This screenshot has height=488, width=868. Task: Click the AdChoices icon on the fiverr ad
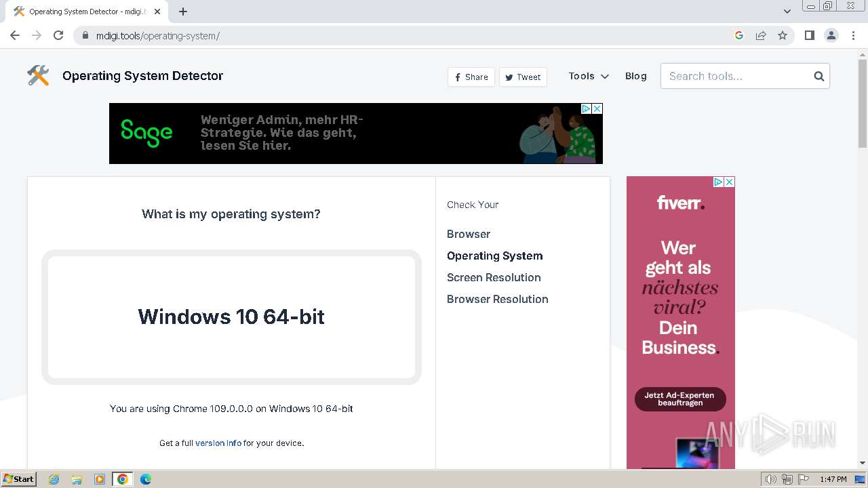point(719,182)
